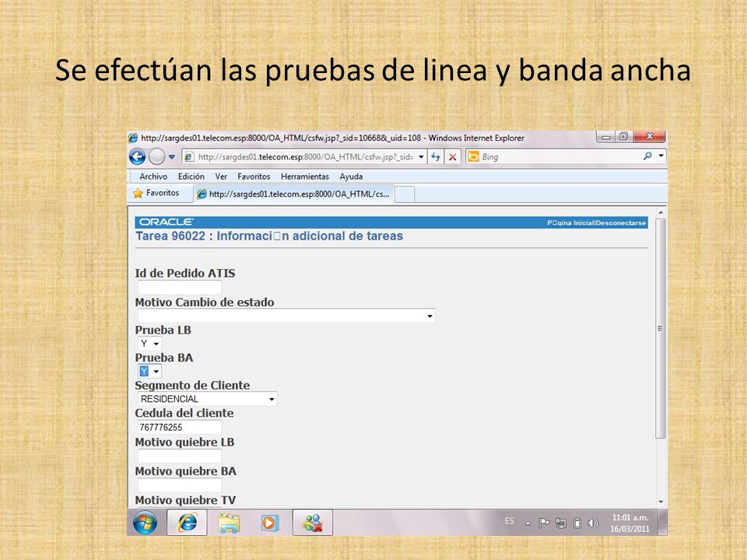Click the ORACLE logo

(166, 222)
